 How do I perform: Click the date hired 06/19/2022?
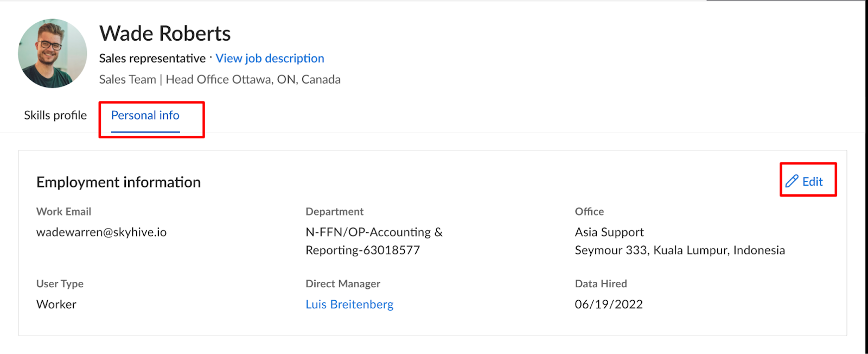tap(609, 304)
